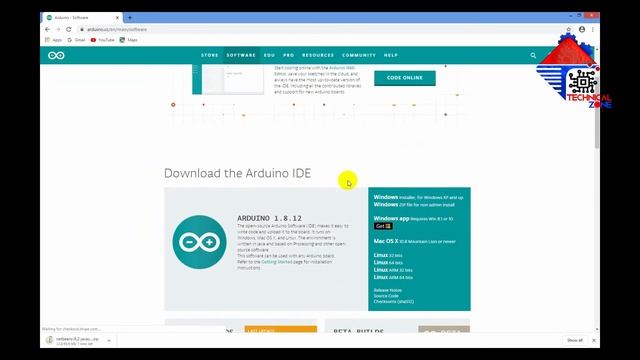
Task: Close the Arduino - Software tab
Action: (117, 18)
